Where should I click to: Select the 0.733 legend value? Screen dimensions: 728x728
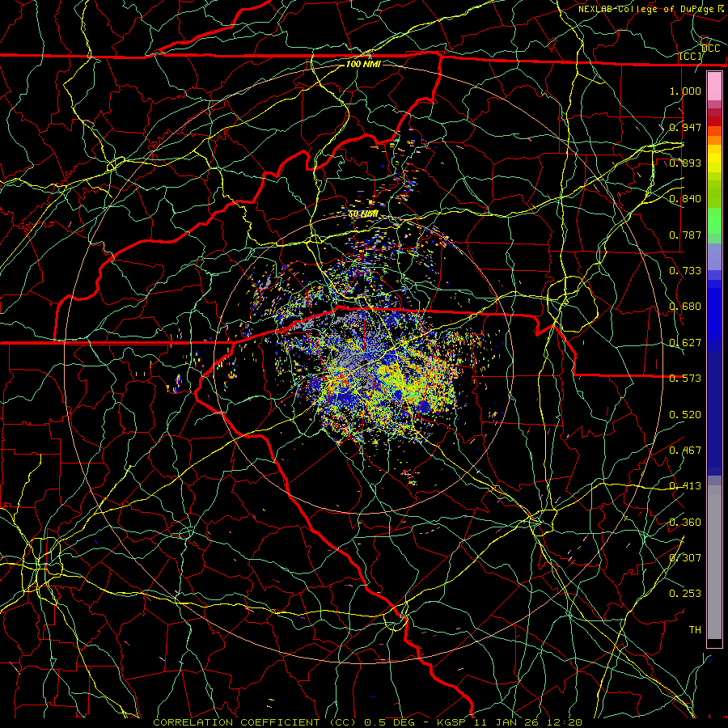[x=685, y=271]
